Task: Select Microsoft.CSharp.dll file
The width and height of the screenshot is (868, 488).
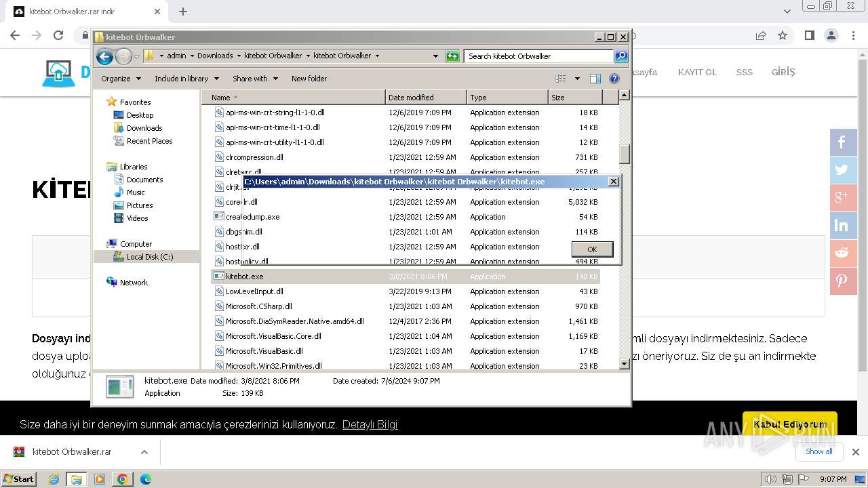Action: [258, 306]
